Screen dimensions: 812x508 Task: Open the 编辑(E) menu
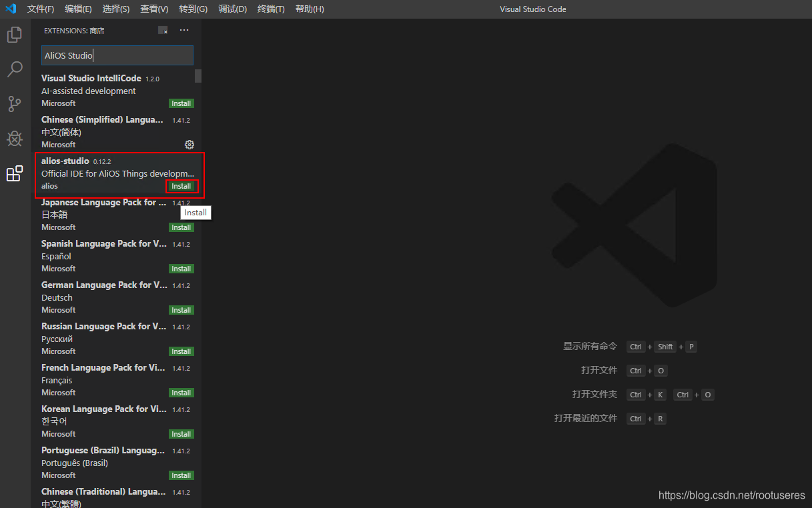[79, 9]
